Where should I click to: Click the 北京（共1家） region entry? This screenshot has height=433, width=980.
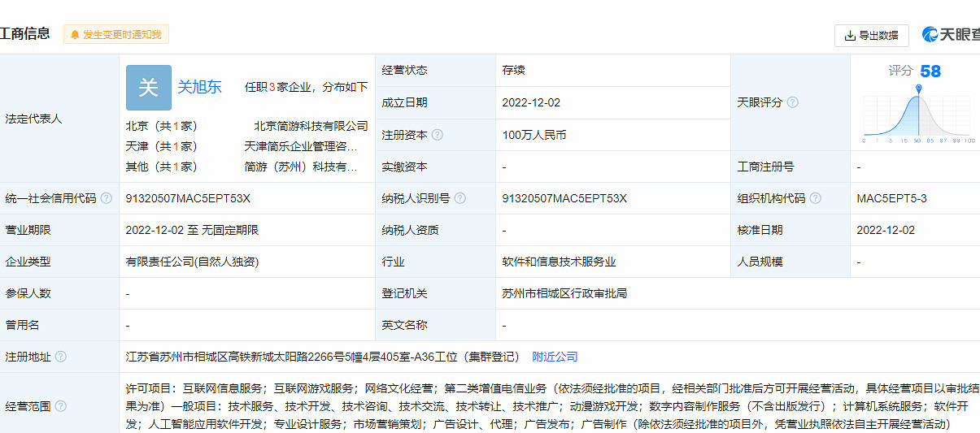[161, 126]
